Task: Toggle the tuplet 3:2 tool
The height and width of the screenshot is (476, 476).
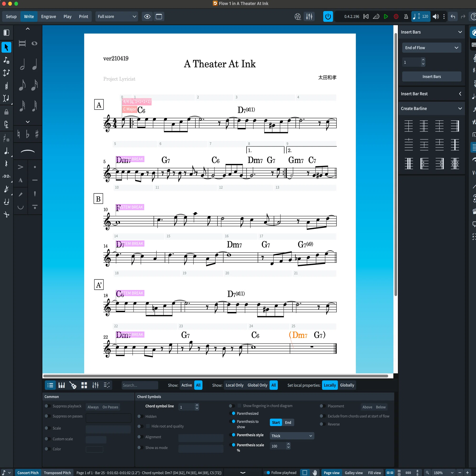Action: click(6, 176)
